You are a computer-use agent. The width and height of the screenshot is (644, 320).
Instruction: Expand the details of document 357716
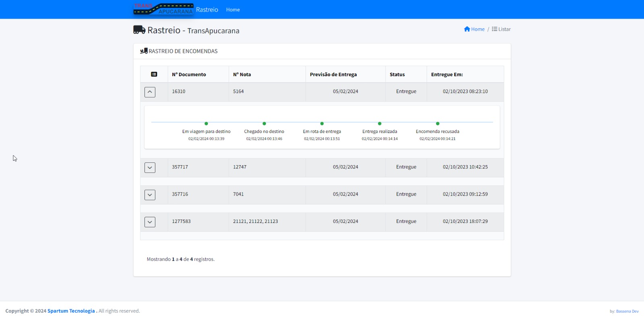click(150, 195)
